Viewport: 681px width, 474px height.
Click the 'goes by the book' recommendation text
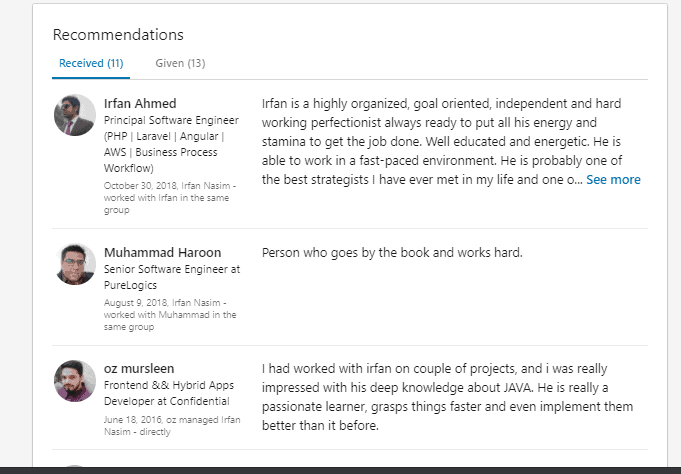coord(392,252)
